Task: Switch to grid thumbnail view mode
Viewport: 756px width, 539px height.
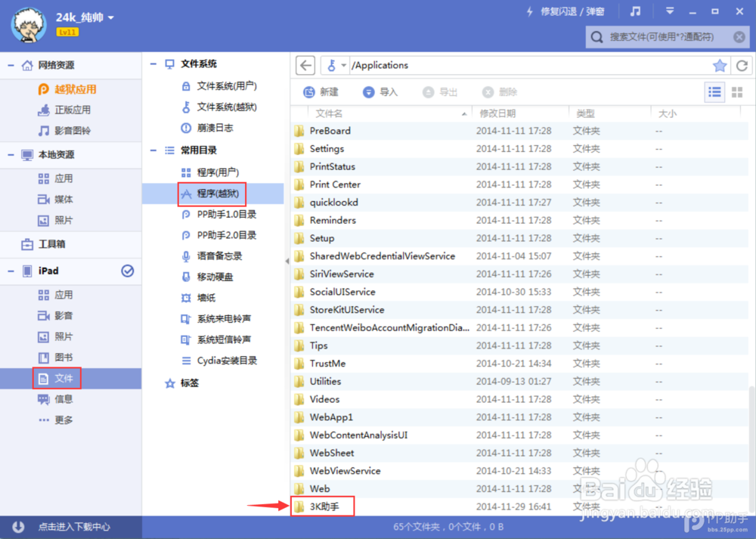Action: click(x=737, y=92)
